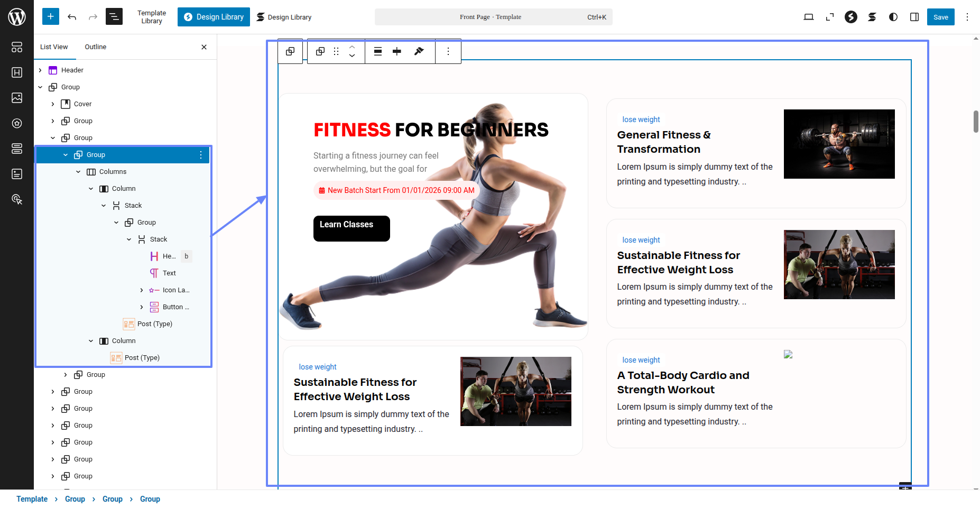Expand the Cover block in list
This screenshot has height=508, width=980.
(x=53, y=104)
